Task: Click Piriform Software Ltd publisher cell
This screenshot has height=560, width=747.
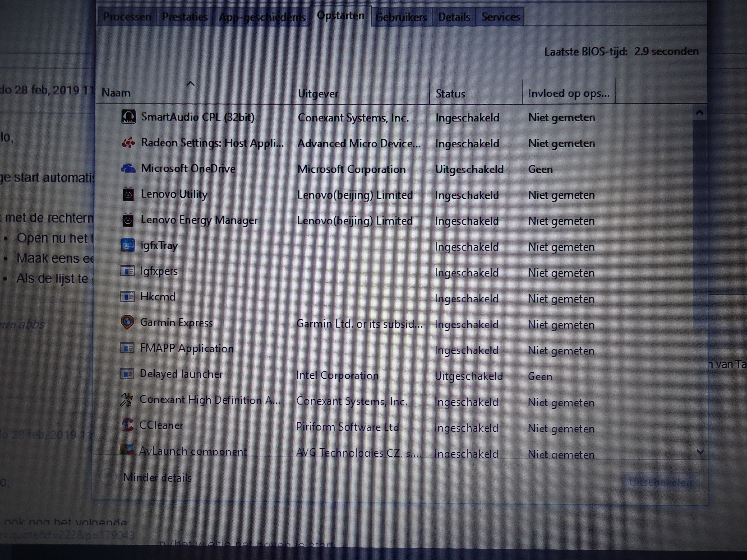Action: pos(347,427)
